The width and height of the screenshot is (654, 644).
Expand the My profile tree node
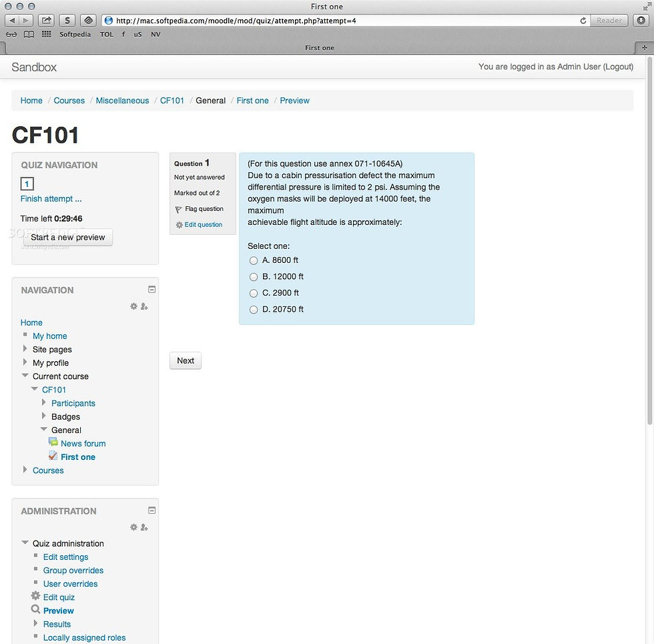tap(25, 362)
